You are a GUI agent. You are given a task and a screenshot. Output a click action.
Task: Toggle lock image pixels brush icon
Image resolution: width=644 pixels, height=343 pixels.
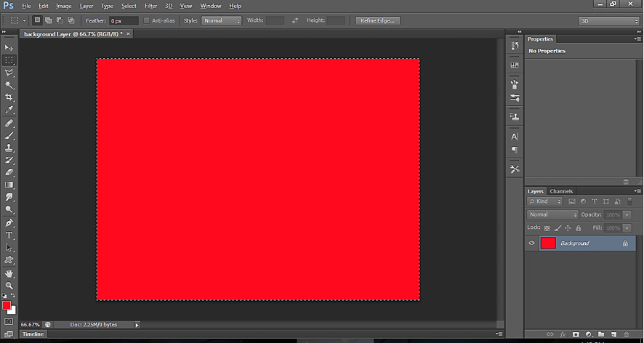coord(558,228)
